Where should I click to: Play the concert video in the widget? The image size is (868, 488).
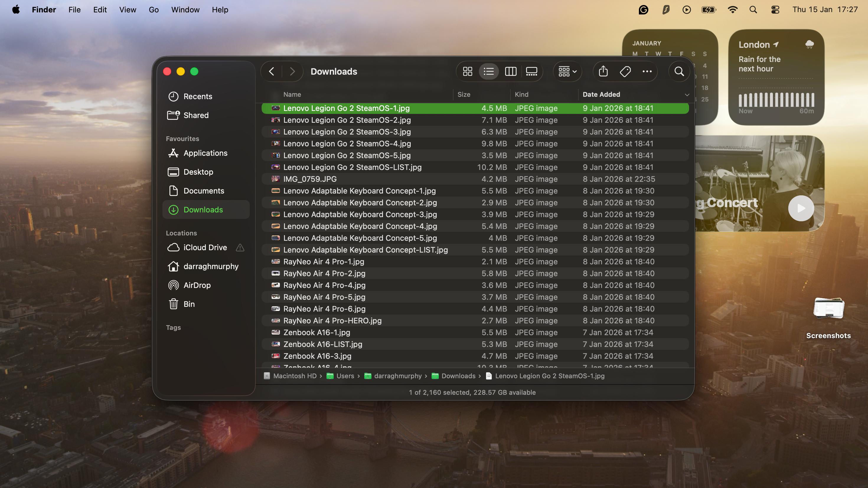click(801, 208)
